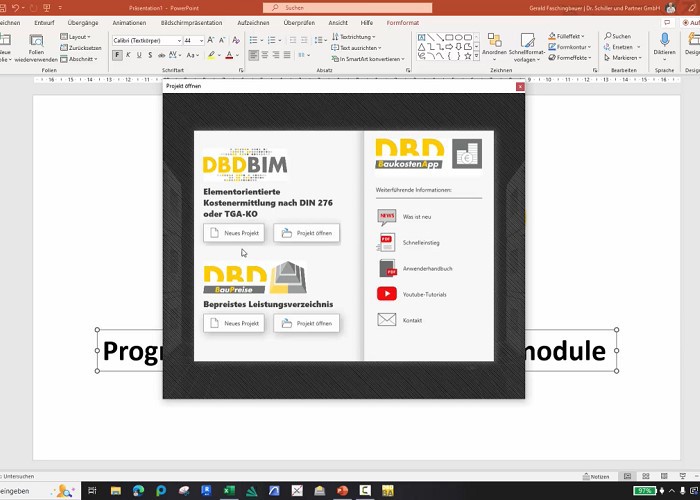Viewport: 700px width, 500px height.
Task: Open the Animationen ribbon tab
Action: [x=129, y=22]
